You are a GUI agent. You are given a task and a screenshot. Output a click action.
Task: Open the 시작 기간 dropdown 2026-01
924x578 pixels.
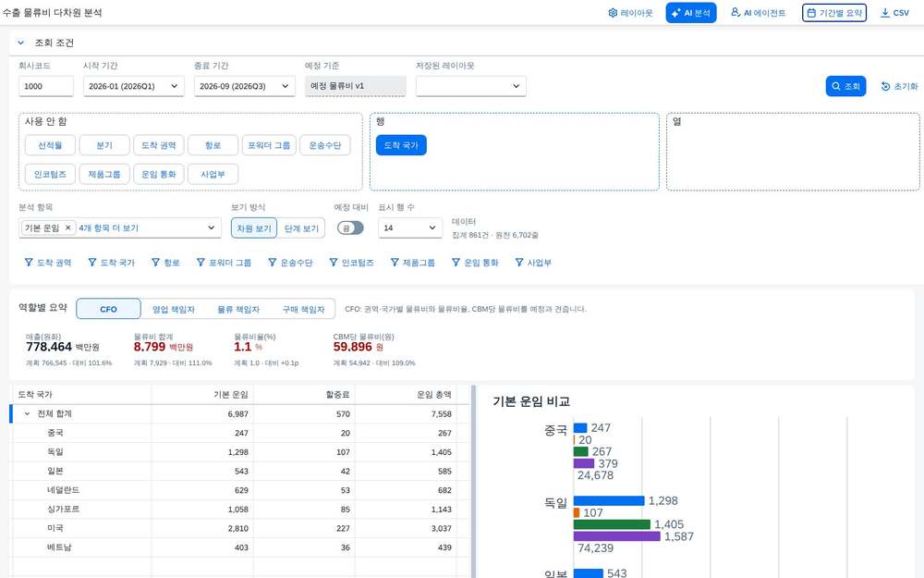[133, 86]
